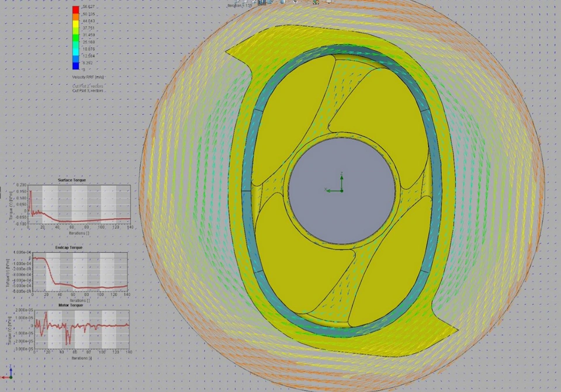
Task: Select the Cut Plot 3: vectors label
Action: (88, 91)
